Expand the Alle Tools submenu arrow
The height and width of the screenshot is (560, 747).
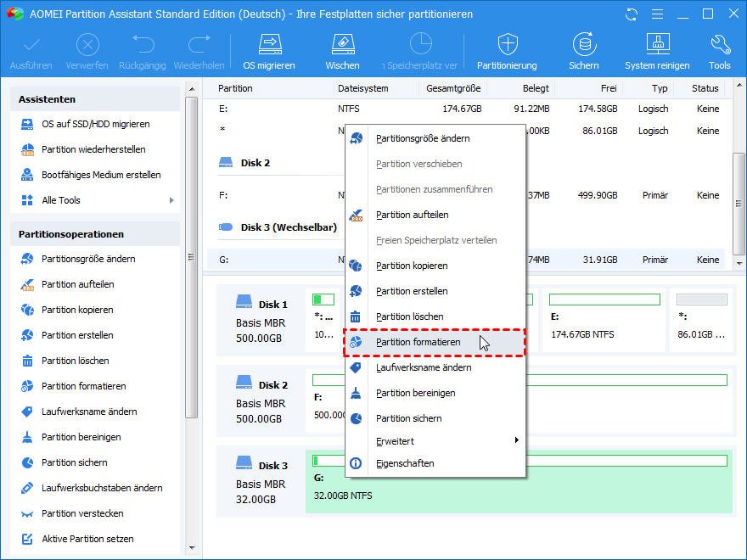171,200
